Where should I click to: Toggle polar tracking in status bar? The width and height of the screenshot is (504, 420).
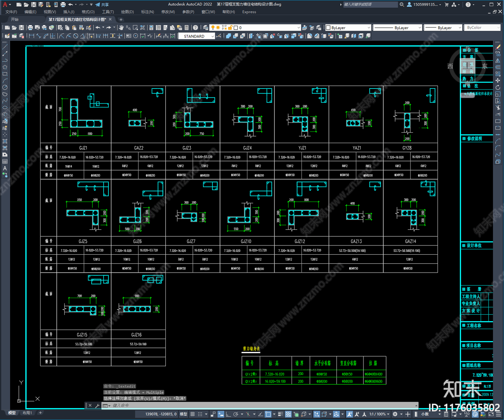236,414
